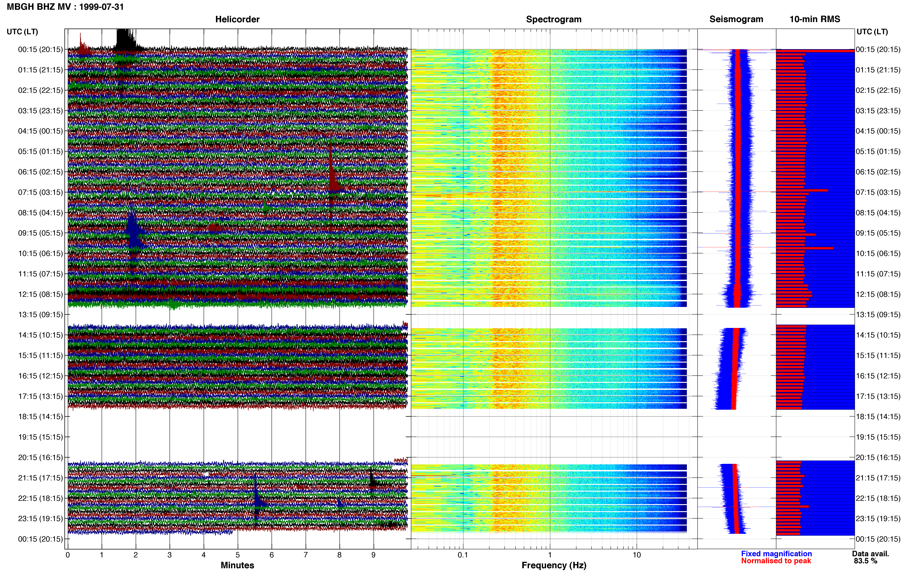Click the right 'UTC (LT)' axis label
Viewport: 924px width, 578px height.
872,32
